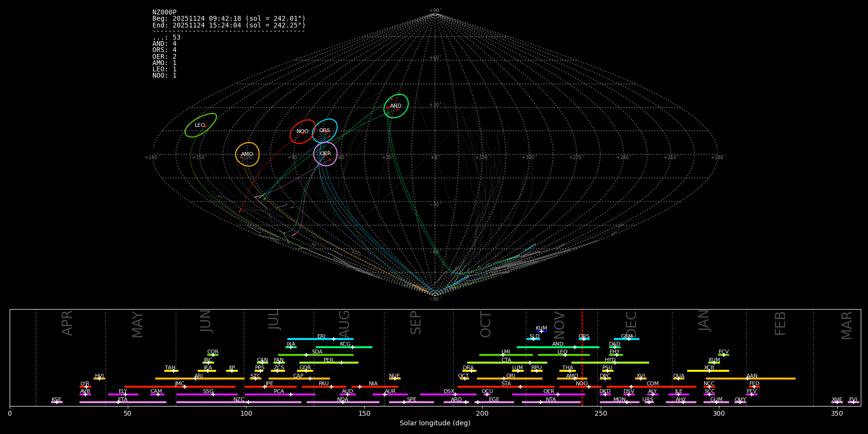Click the DRA label in the timeline
This screenshot has height=434, width=868.
(469, 368)
